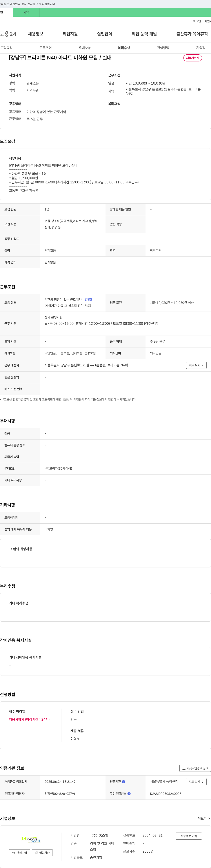
Task: Report via 거짓구인광고 신고 button
Action: click(195, 768)
